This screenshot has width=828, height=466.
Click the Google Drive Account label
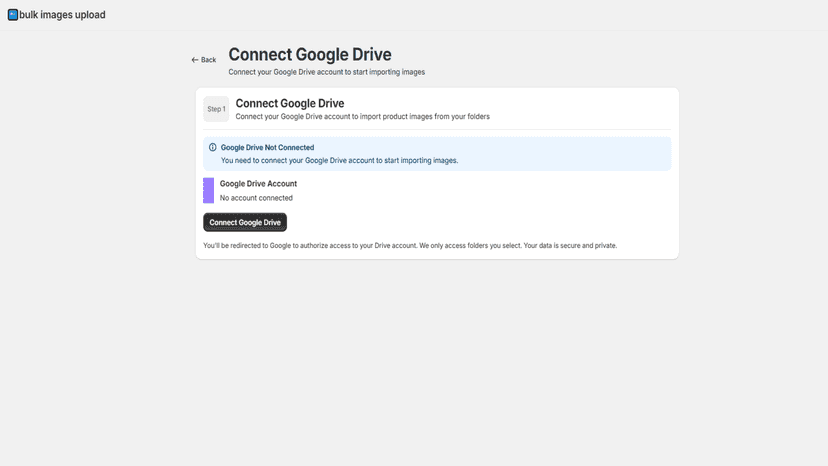coord(258,184)
